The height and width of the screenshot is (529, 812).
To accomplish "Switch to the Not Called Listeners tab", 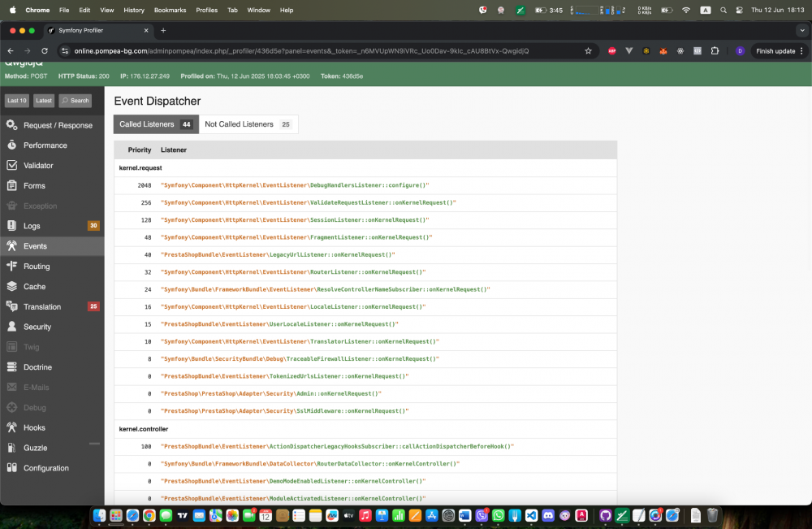I will pos(248,124).
